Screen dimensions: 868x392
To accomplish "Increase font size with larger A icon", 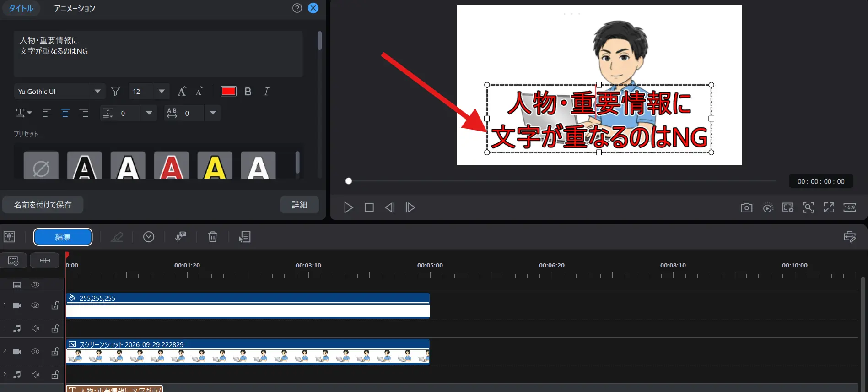I will coord(182,91).
